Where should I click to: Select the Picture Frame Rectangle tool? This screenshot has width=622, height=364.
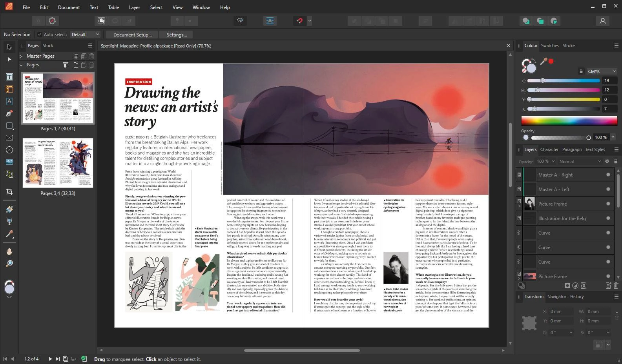tap(9, 138)
